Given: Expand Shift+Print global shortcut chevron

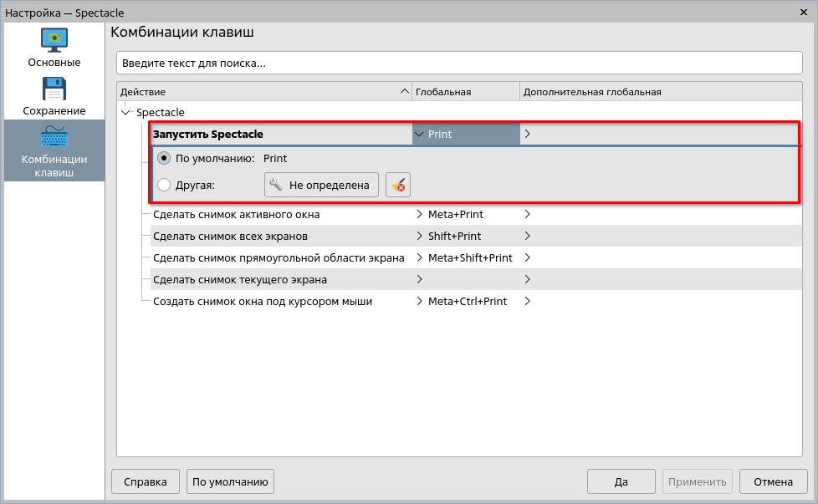Looking at the screenshot, I should tap(420, 236).
